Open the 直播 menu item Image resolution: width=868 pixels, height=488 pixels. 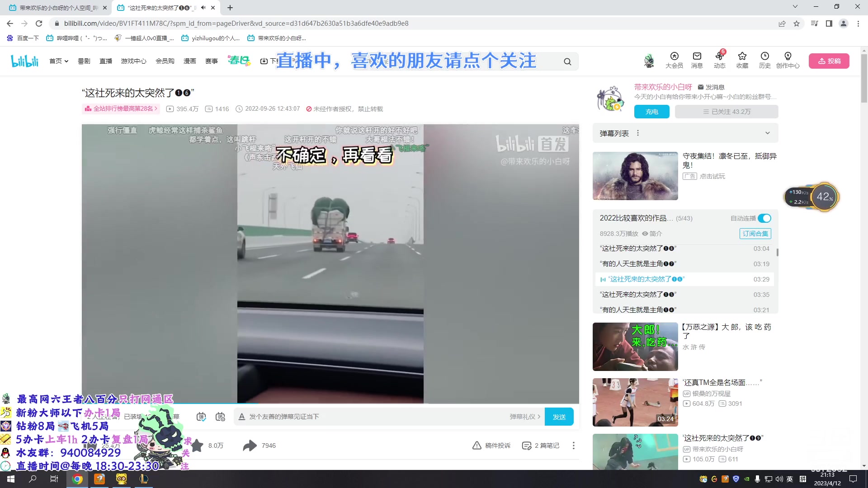pyautogui.click(x=106, y=61)
